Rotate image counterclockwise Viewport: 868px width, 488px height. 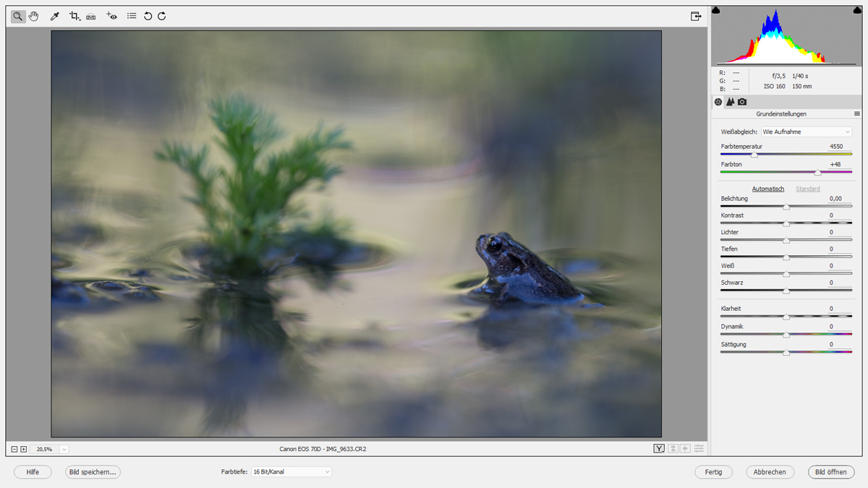click(x=148, y=16)
